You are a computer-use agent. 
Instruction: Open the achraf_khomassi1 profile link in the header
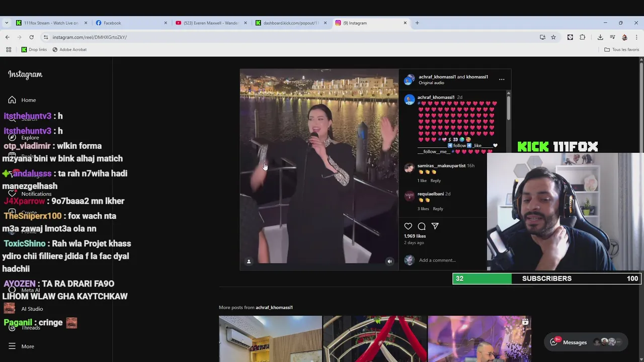point(437,77)
